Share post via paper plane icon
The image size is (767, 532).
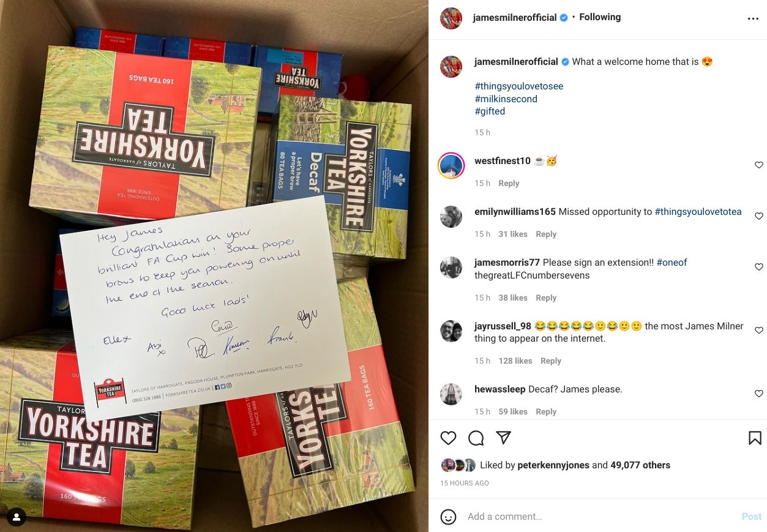pos(503,438)
